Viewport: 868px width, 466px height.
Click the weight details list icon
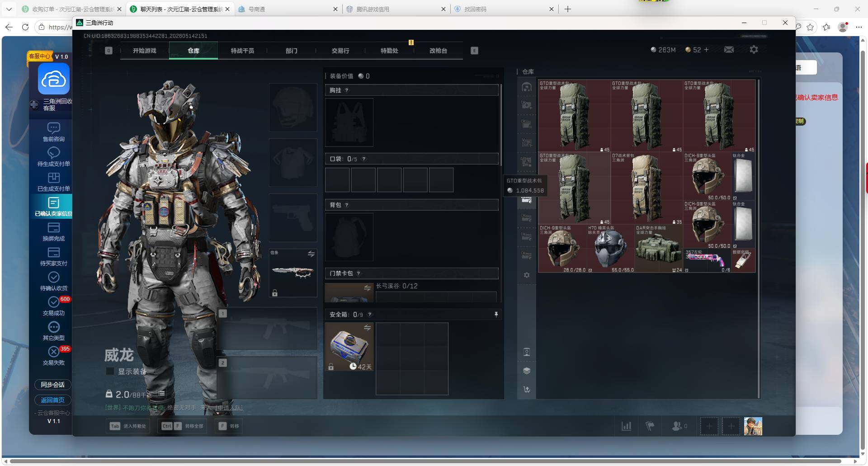161,394
